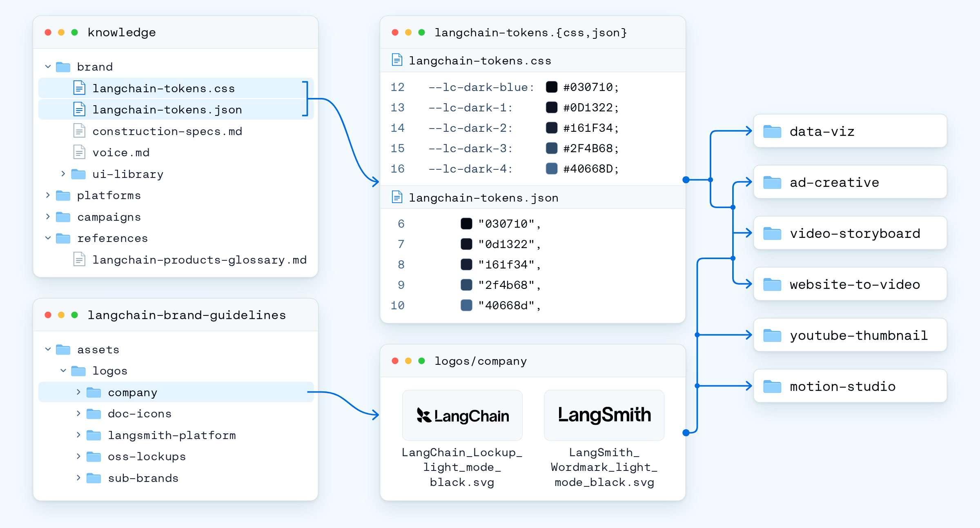Click the langchain-products-glossary.md file icon

coord(79,260)
